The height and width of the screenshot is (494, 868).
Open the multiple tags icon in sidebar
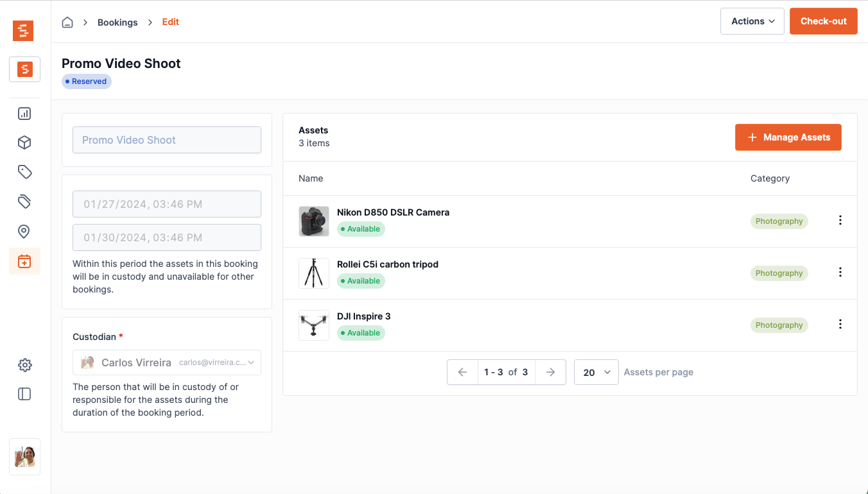(24, 201)
